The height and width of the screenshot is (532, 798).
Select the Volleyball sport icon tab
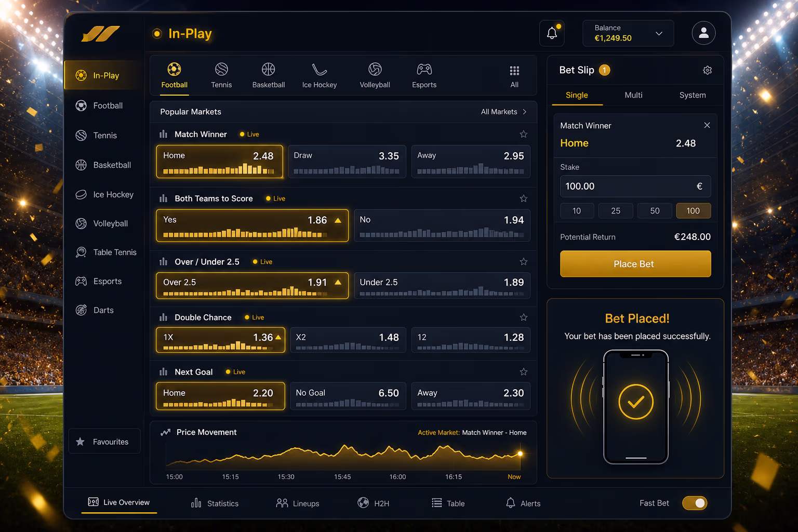(375, 76)
